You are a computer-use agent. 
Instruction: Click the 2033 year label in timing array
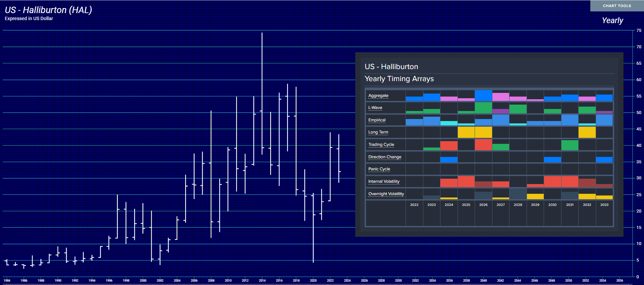point(604,205)
